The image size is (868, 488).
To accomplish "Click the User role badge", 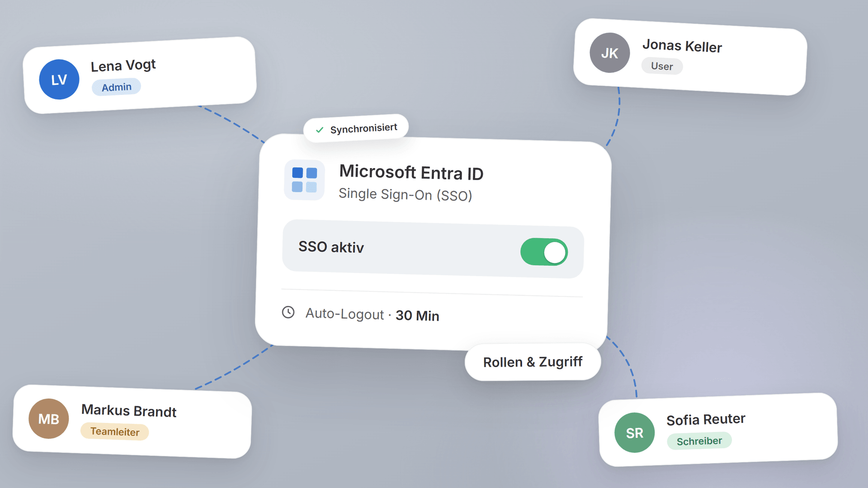I will [662, 66].
